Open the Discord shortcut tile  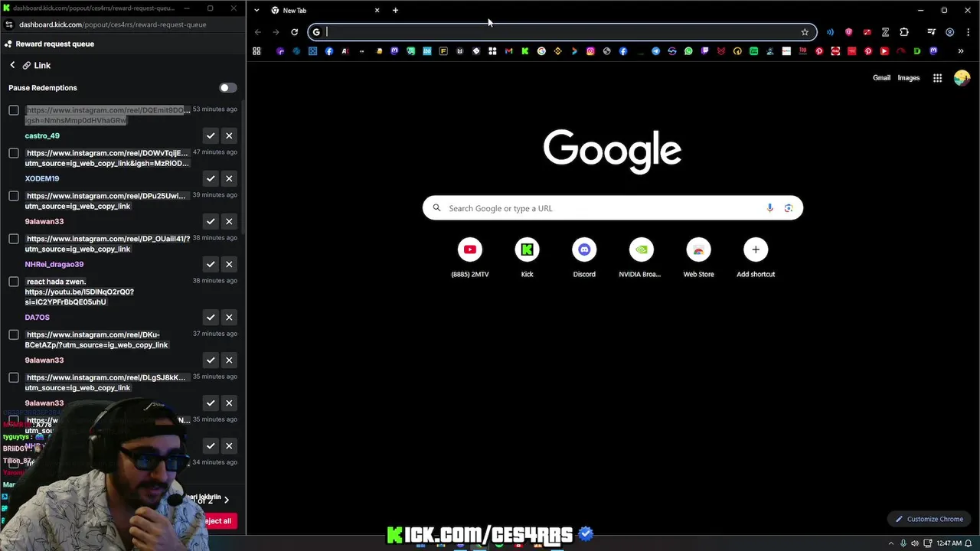584,258
